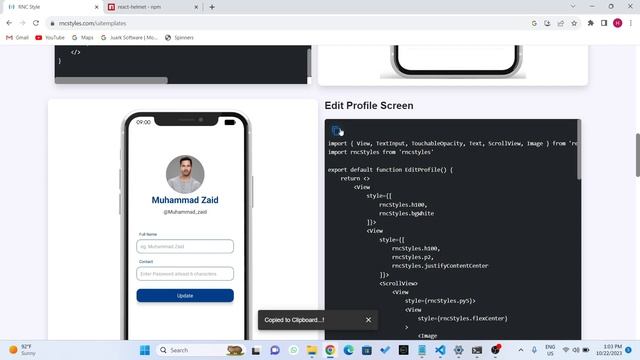
Task: Dismiss the Copied to Clipboard notification
Action: [368, 320]
